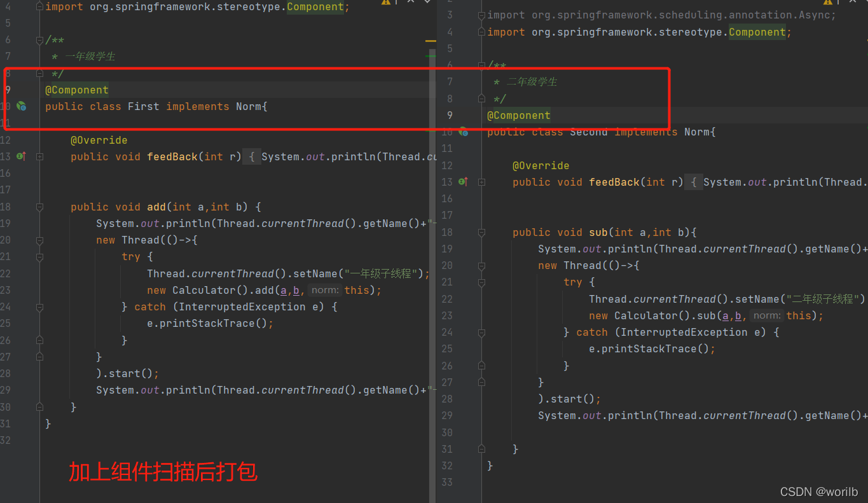Screen dimensions: 868x503
Task: Click 'norm:' inlay hint in Calculator().add call
Action: (x=325, y=290)
